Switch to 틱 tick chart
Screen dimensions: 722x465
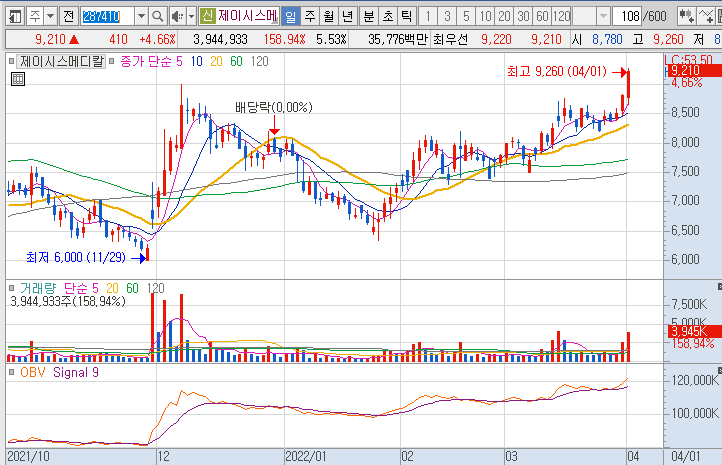click(407, 17)
